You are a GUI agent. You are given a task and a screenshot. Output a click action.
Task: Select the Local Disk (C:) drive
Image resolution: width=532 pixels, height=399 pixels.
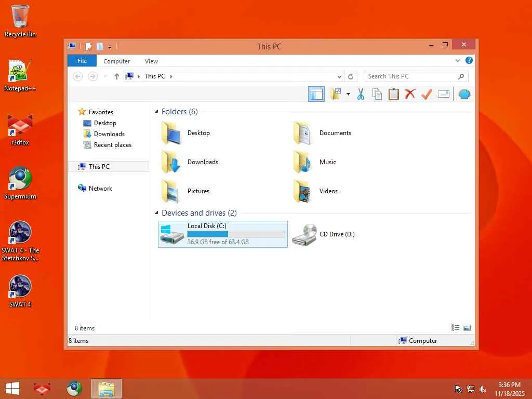pos(223,234)
